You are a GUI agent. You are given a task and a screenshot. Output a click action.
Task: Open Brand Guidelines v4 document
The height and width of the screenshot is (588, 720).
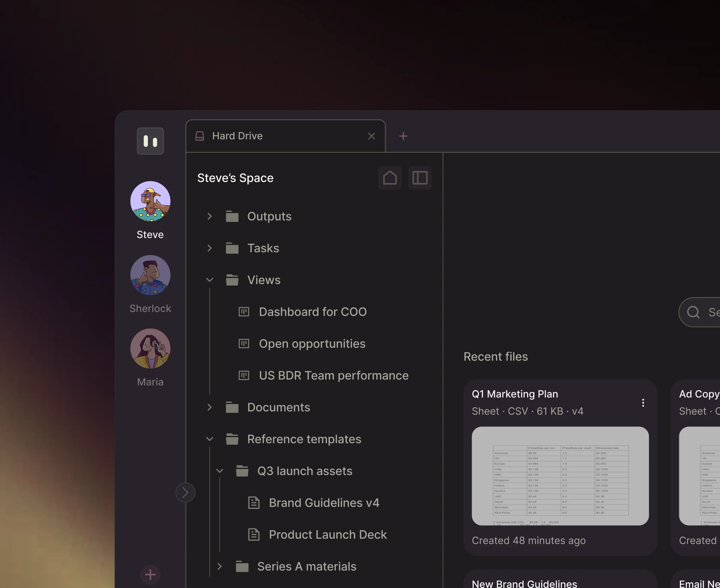[324, 502]
